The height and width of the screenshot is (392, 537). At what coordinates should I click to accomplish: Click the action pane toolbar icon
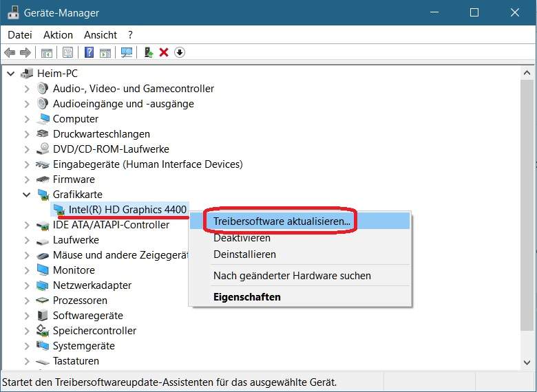(x=105, y=53)
